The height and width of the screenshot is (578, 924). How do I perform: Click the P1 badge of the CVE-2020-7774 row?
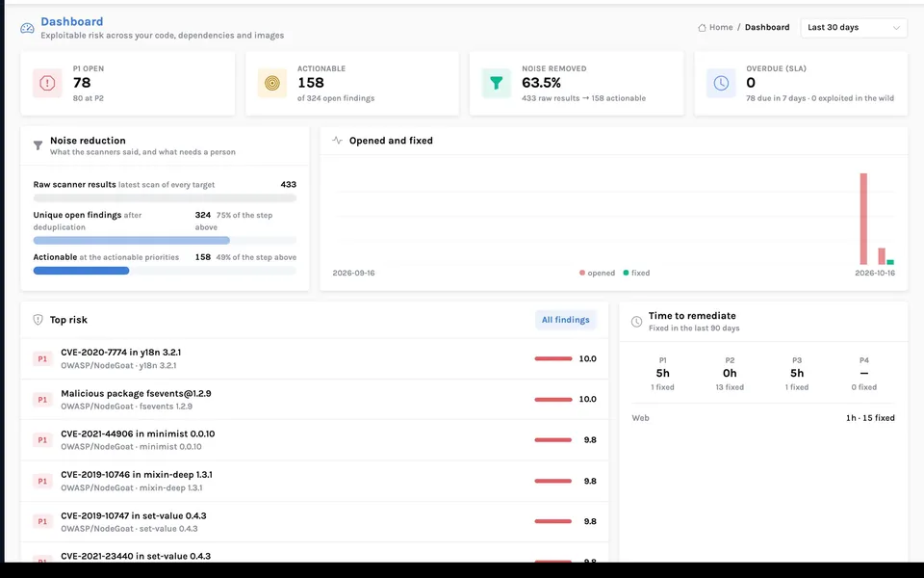click(x=42, y=358)
